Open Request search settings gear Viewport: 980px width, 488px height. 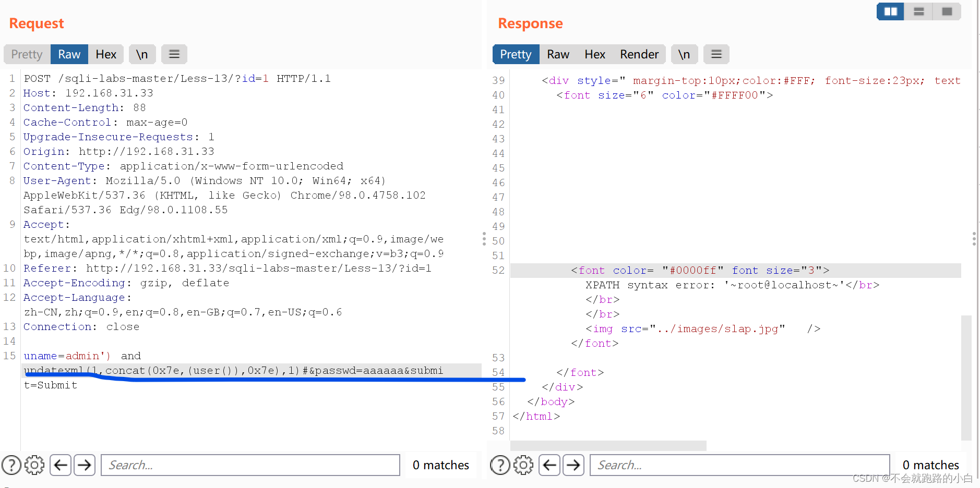34,465
